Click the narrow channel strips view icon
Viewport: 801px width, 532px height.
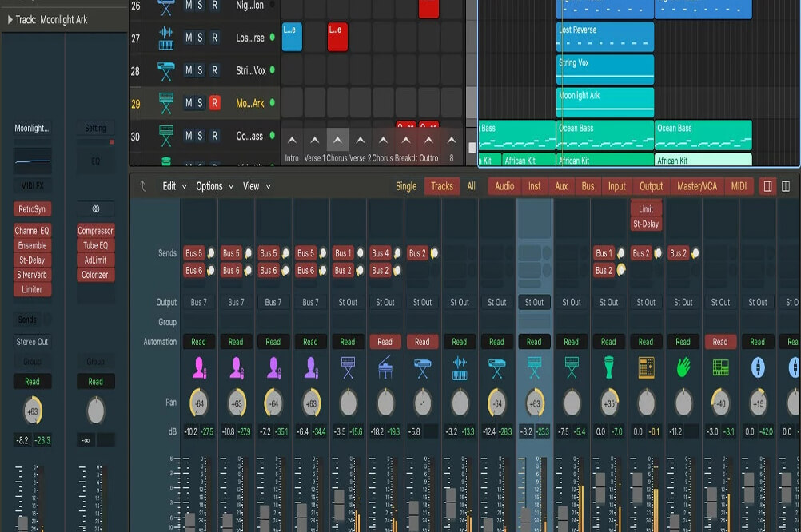768,186
